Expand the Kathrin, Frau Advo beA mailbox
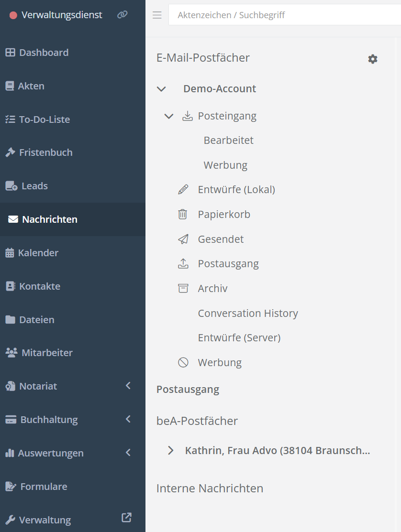The image size is (401, 532). point(171,450)
